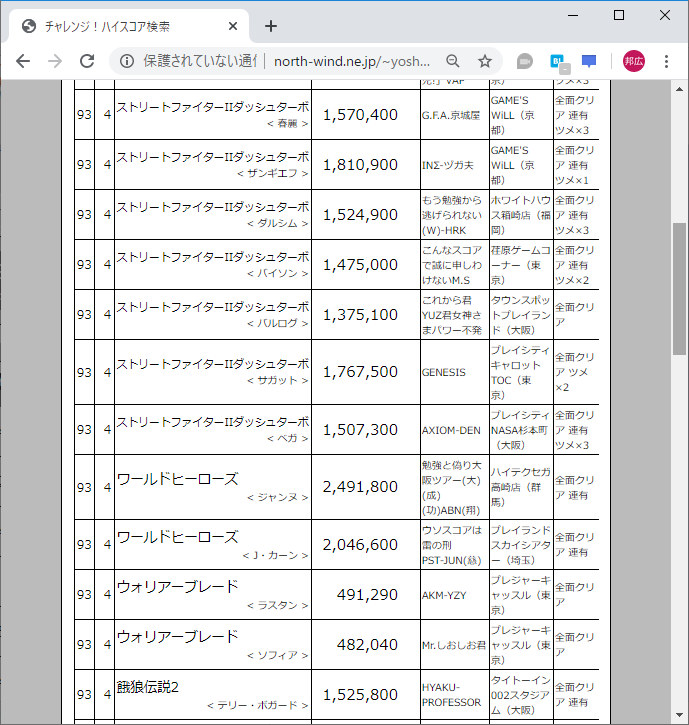Maximize the Chrome window
Viewport: 689px width, 725px height.
tap(619, 15)
